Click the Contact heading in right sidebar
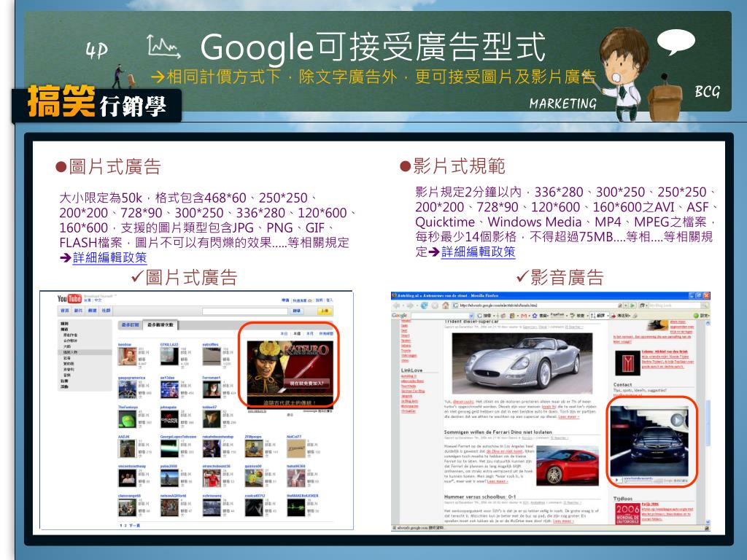 coord(623,384)
